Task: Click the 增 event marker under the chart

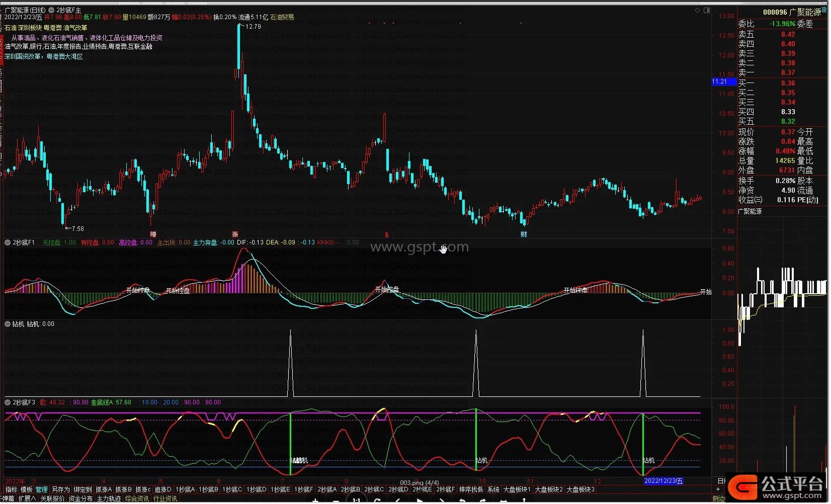Action: 153,234
